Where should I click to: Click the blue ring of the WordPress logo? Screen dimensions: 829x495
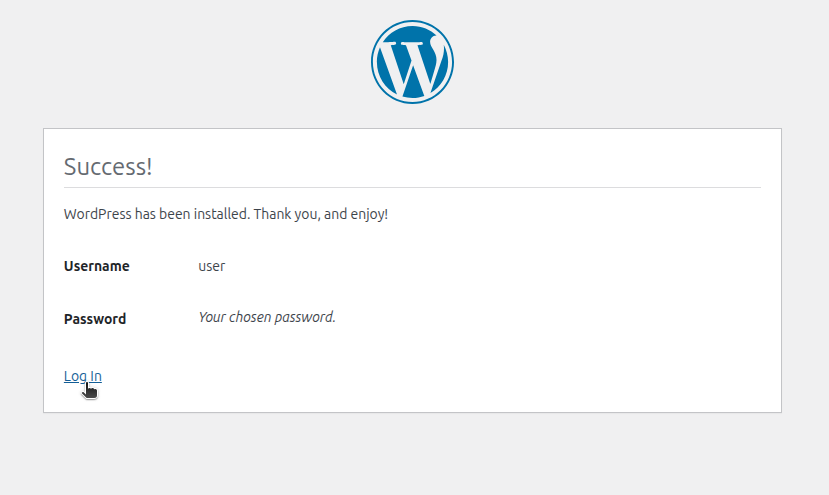tap(373, 62)
